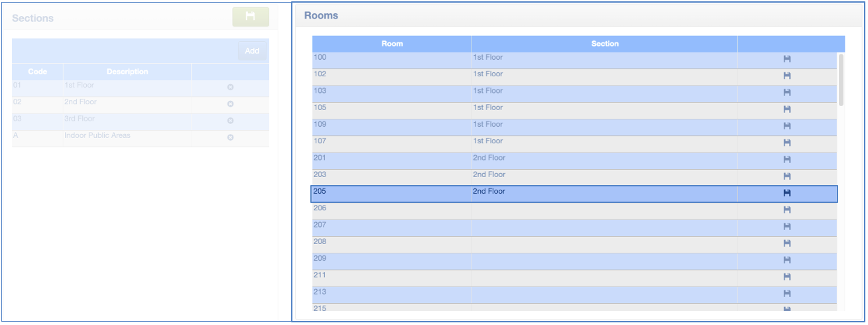
Task: Delete the 2nd Floor section
Action: pyautogui.click(x=230, y=104)
